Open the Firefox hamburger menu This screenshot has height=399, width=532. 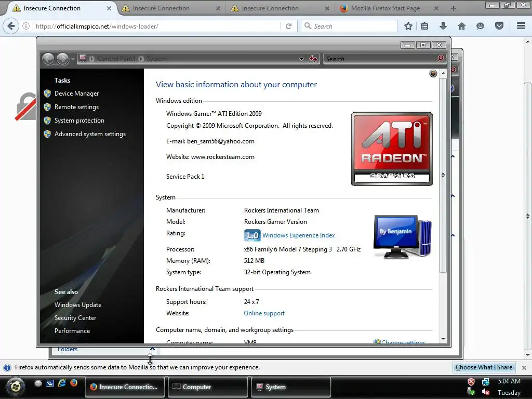point(521,26)
